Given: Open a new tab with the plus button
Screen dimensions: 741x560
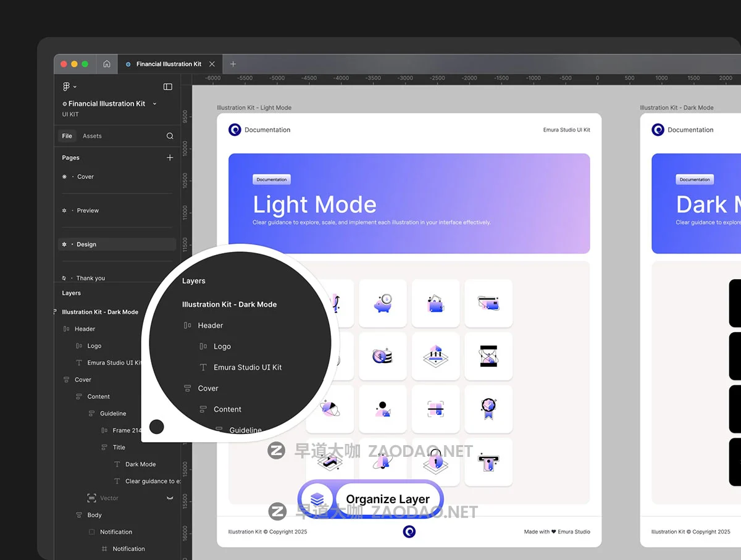Looking at the screenshot, I should [x=233, y=64].
